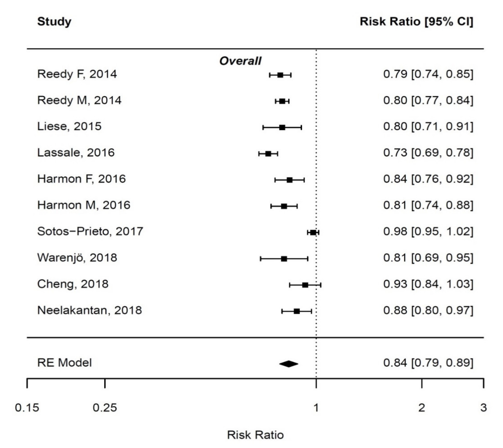Click the 0.15 axis tick label
The width and height of the screenshot is (503, 448).
[27, 408]
